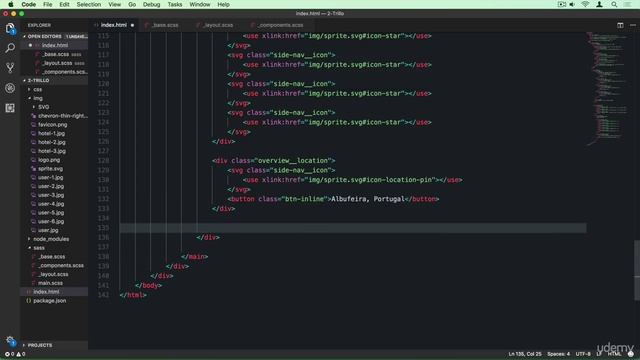The image size is (640, 360).
Task: Click the feedback smiley in status bar
Action: click(x=631, y=354)
